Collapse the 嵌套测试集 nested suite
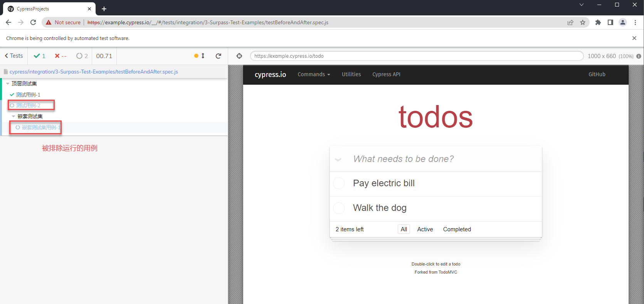 pyautogui.click(x=13, y=116)
